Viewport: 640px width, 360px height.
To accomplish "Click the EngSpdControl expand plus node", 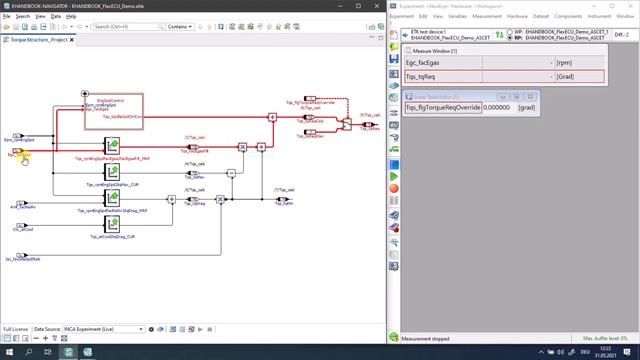I will point(84,93).
